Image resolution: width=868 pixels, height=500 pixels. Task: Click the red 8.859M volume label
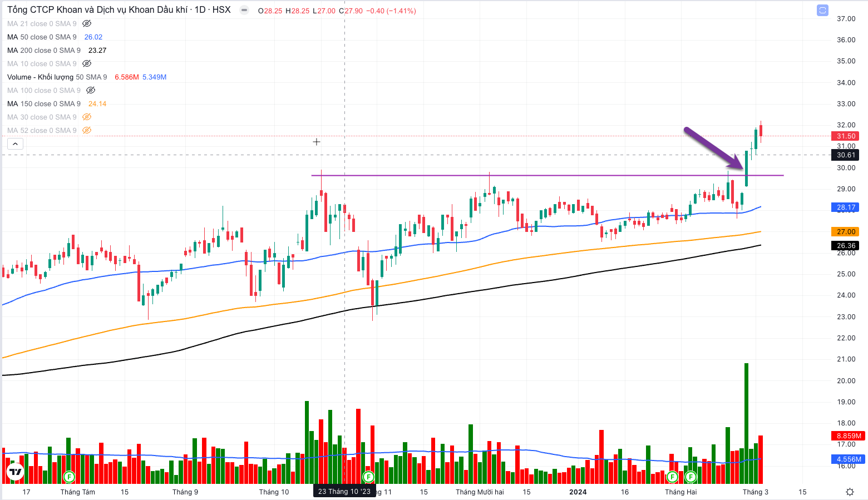point(849,435)
